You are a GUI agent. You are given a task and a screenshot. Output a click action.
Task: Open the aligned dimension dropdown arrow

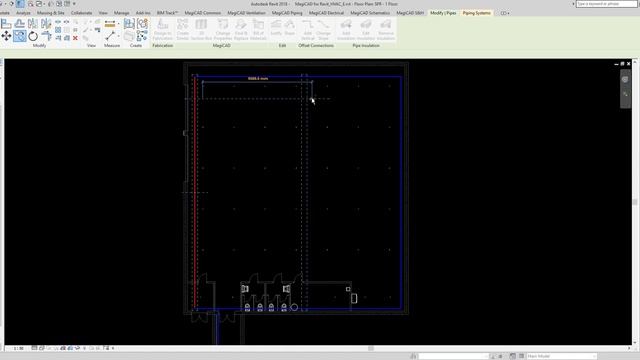[118, 24]
